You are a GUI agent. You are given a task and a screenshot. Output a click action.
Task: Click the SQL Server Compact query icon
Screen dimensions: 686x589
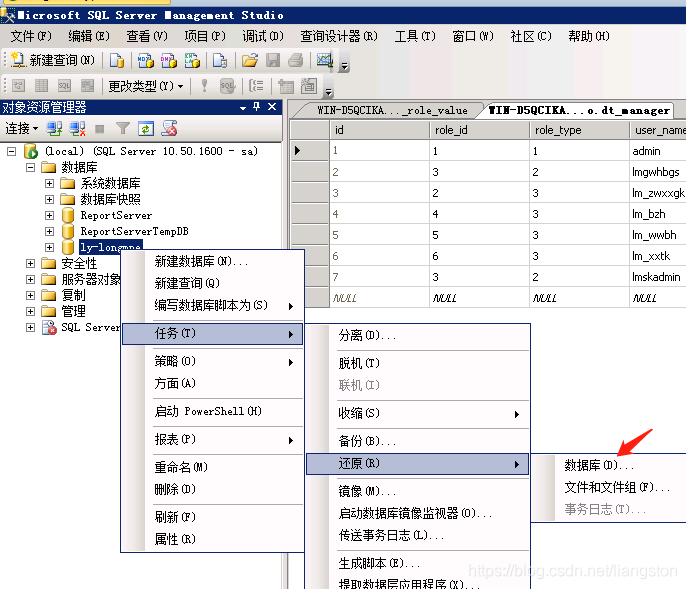(x=220, y=60)
